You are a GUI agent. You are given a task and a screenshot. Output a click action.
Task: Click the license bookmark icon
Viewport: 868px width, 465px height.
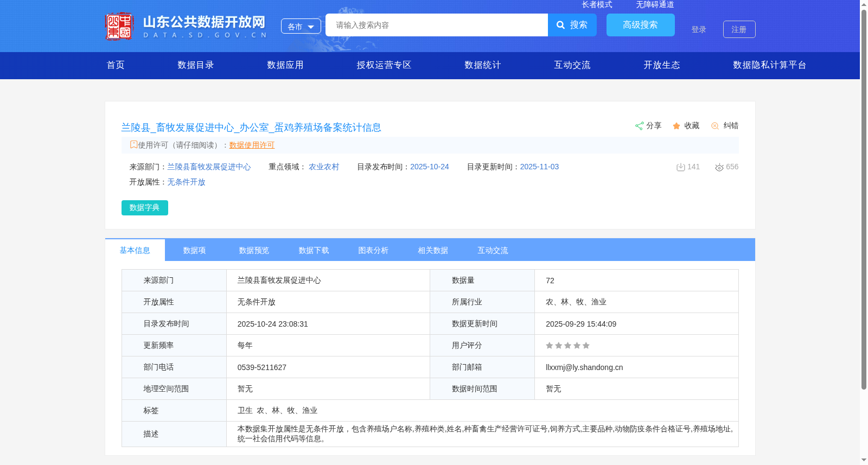(133, 144)
